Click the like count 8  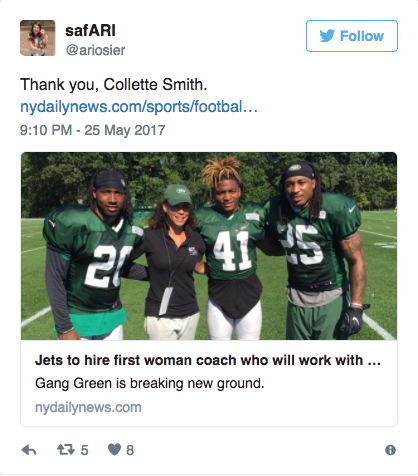tap(130, 450)
